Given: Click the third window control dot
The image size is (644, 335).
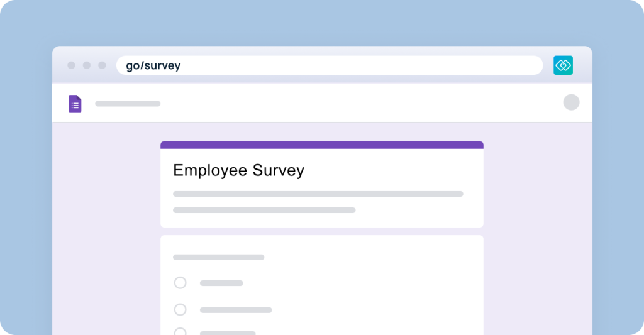Looking at the screenshot, I should click(103, 65).
